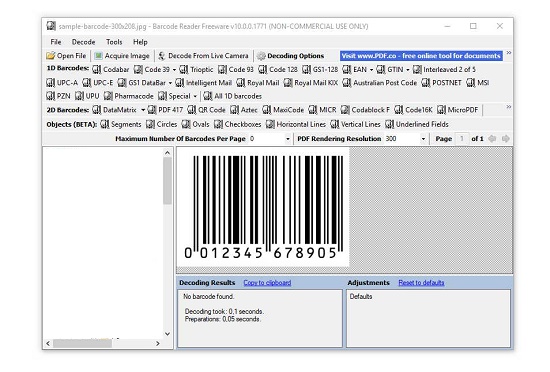Expand the GTIN dropdown arrow
The width and height of the screenshot is (550, 372).
(408, 70)
